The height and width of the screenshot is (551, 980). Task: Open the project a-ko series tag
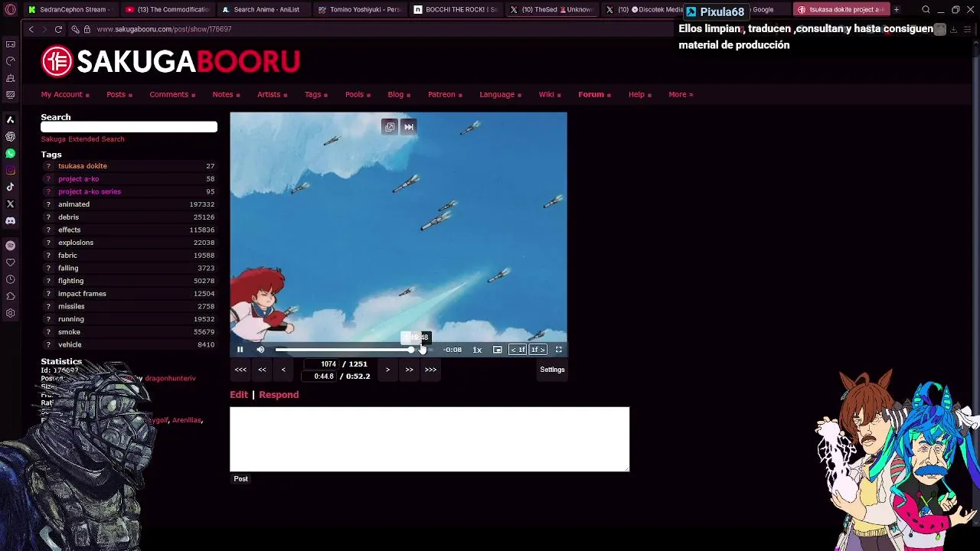tap(90, 192)
